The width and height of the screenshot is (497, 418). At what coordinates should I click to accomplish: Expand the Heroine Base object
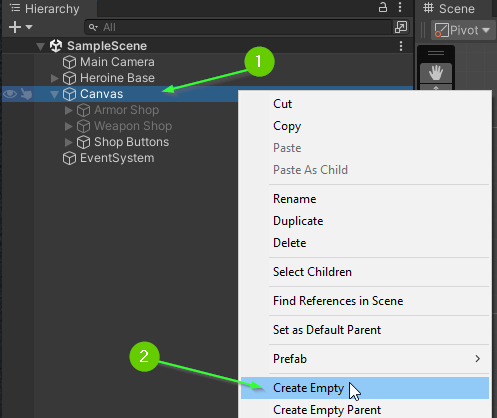54,78
